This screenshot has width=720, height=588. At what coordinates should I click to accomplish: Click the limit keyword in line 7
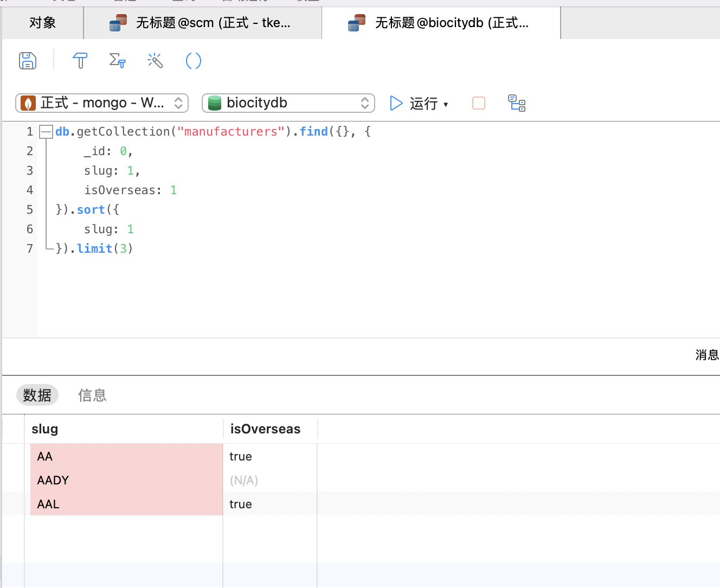(x=94, y=249)
